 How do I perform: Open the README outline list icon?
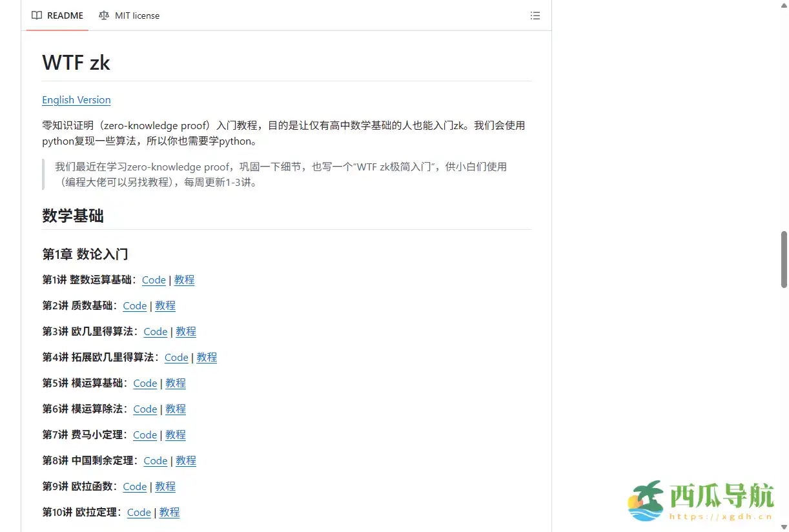(x=535, y=15)
